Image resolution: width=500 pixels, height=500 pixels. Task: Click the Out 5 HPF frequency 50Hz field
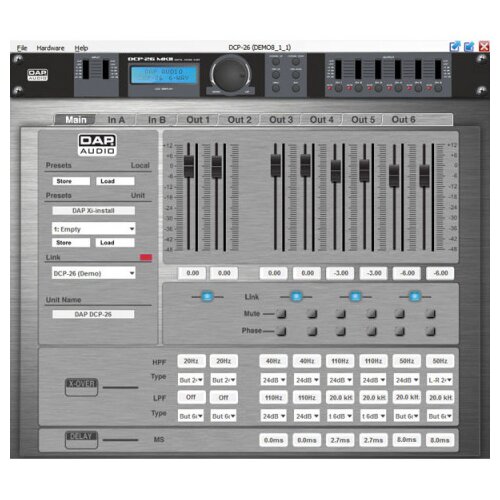pyautogui.click(x=407, y=361)
